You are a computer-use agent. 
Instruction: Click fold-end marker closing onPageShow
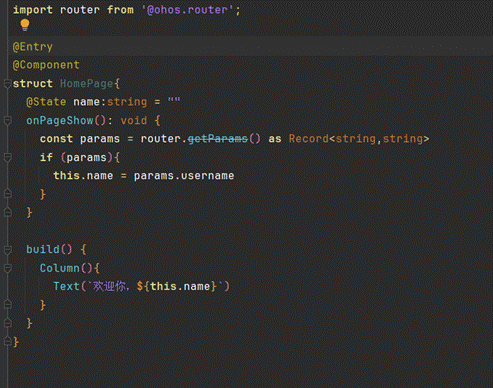[8, 212]
